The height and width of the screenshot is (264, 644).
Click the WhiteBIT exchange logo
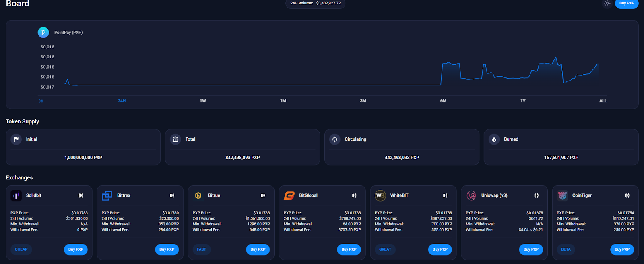coord(380,196)
